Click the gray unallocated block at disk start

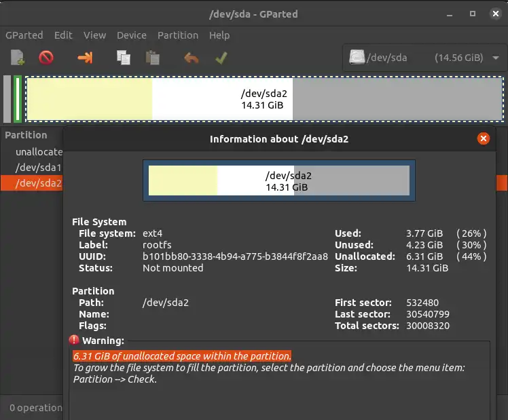pyautogui.click(x=7, y=99)
